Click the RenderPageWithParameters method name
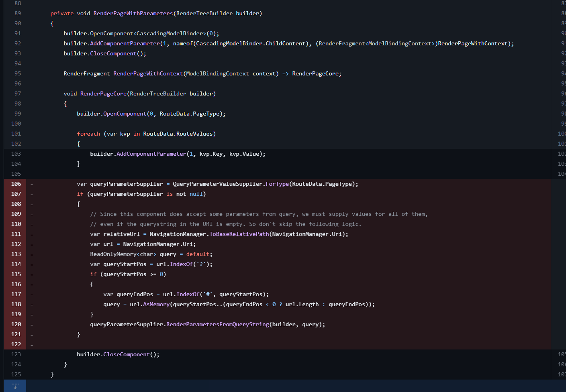The height and width of the screenshot is (392, 566). (x=133, y=13)
